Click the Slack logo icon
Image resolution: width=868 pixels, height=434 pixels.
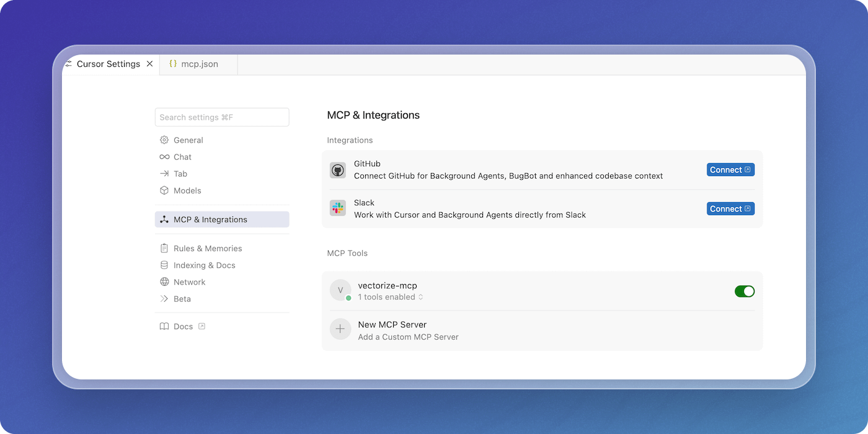tap(338, 208)
